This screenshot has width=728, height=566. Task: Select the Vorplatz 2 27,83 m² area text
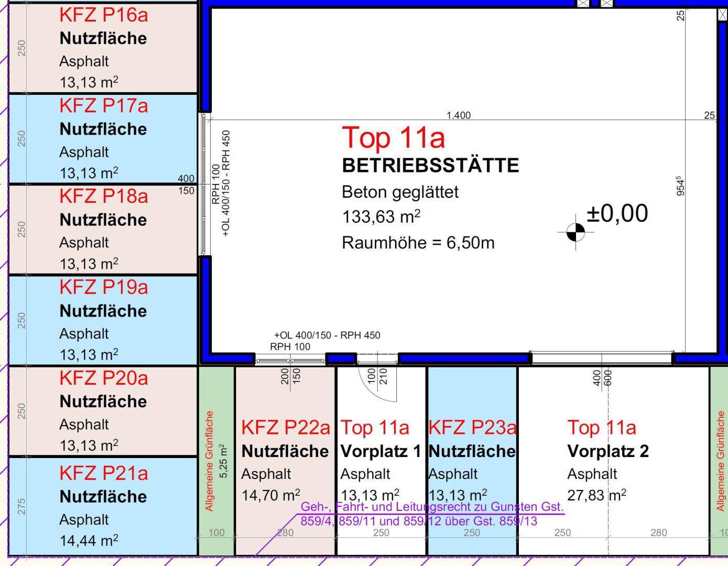(x=596, y=495)
